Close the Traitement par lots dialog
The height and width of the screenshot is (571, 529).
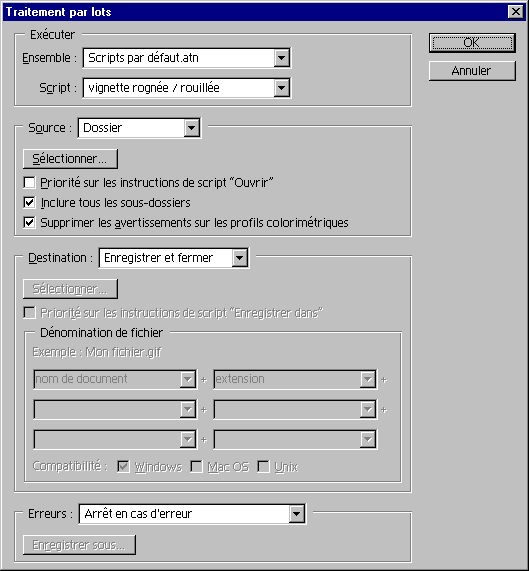(x=516, y=12)
